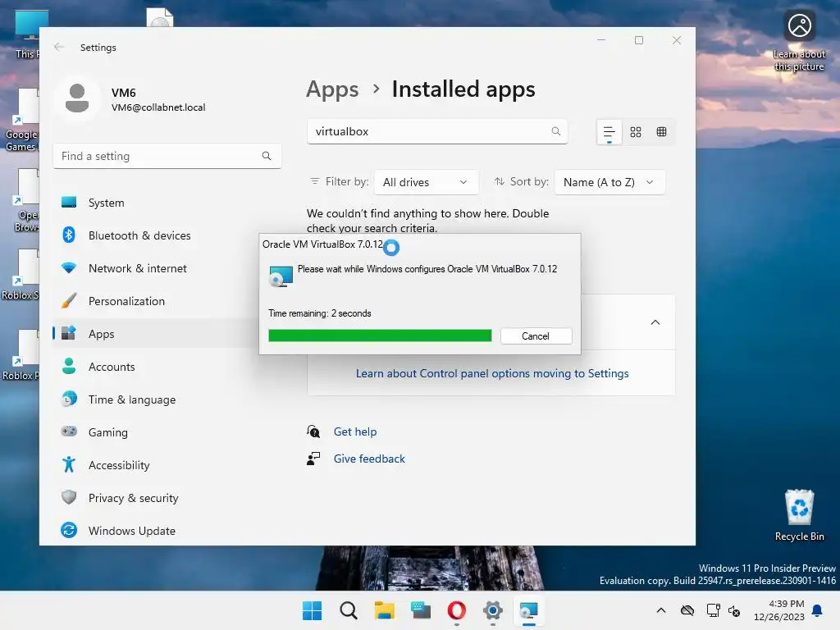Open Get help icon
Screen dimensions: 840x630
pyautogui.click(x=313, y=431)
